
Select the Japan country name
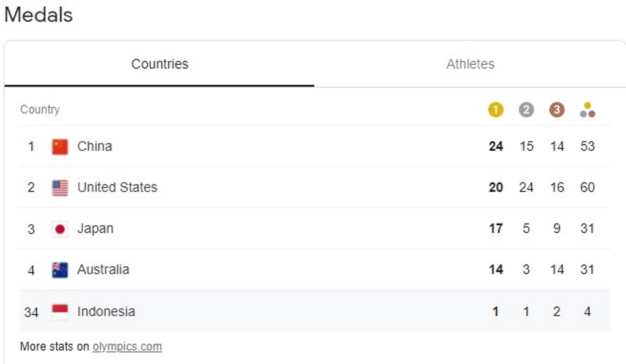coord(95,228)
